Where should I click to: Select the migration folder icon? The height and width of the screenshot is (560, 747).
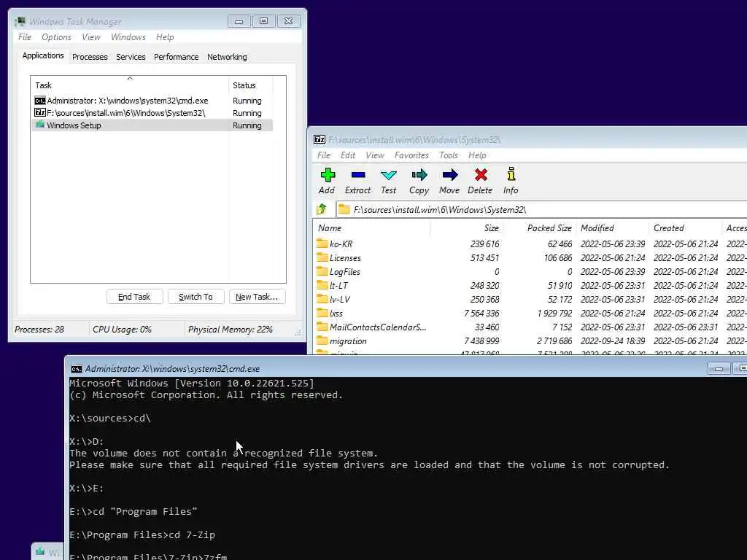[322, 341]
